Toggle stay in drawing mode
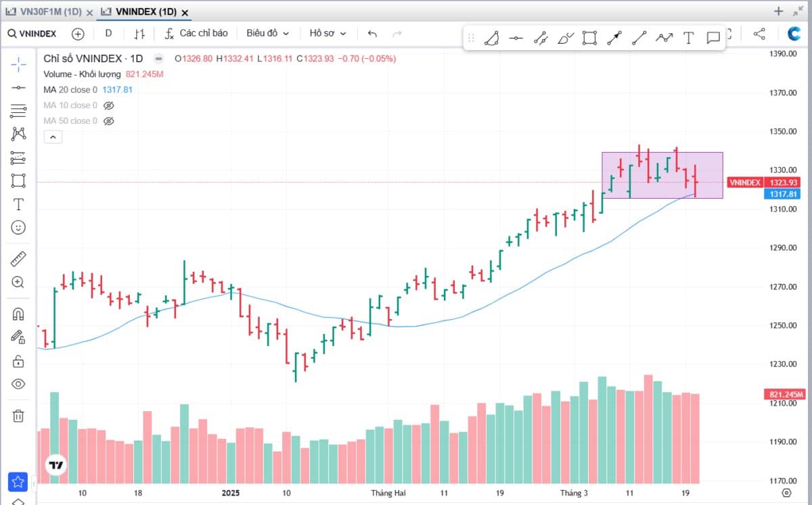The image size is (812, 505). point(18,337)
